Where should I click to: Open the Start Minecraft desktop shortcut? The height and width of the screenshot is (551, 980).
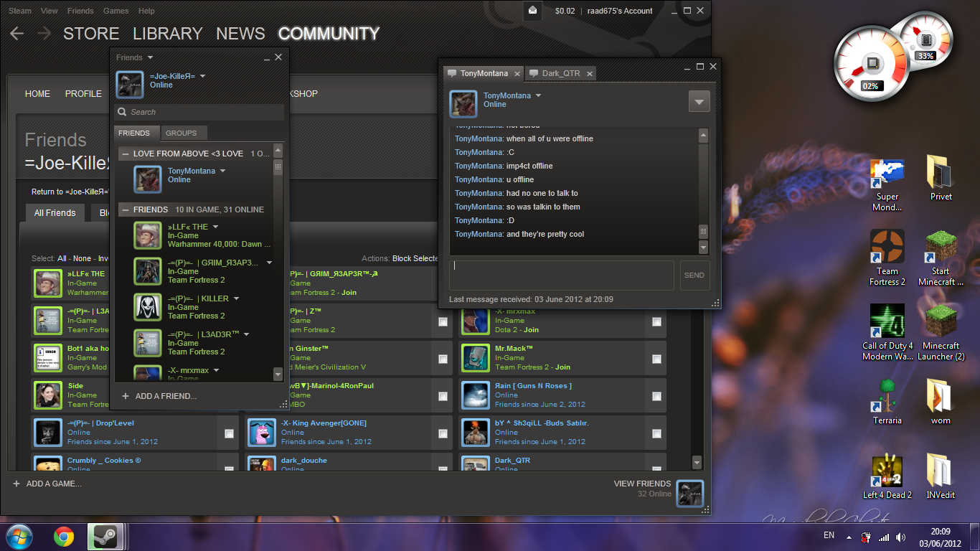941,258
